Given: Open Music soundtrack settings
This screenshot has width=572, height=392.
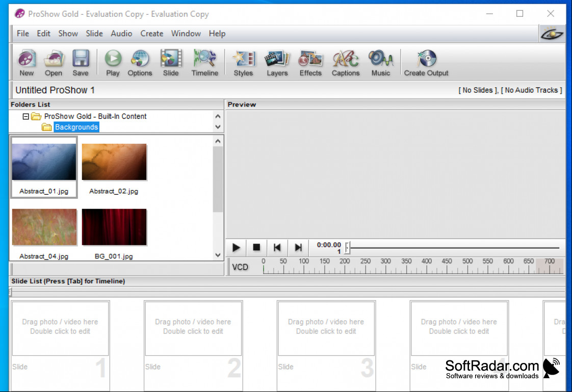Looking at the screenshot, I should coord(380,63).
